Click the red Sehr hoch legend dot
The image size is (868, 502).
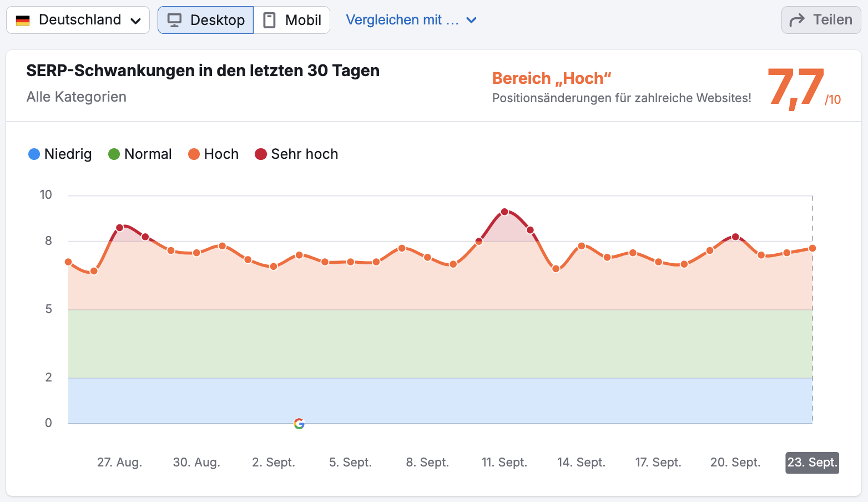point(260,154)
